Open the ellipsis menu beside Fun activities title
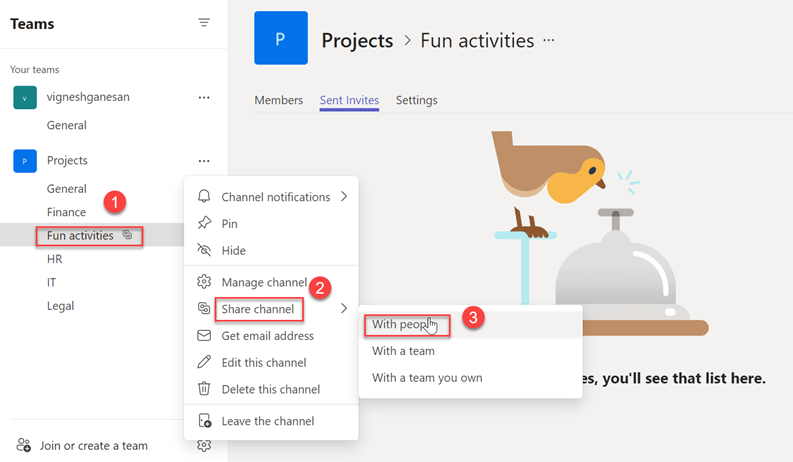The image size is (793, 462). 548,41
